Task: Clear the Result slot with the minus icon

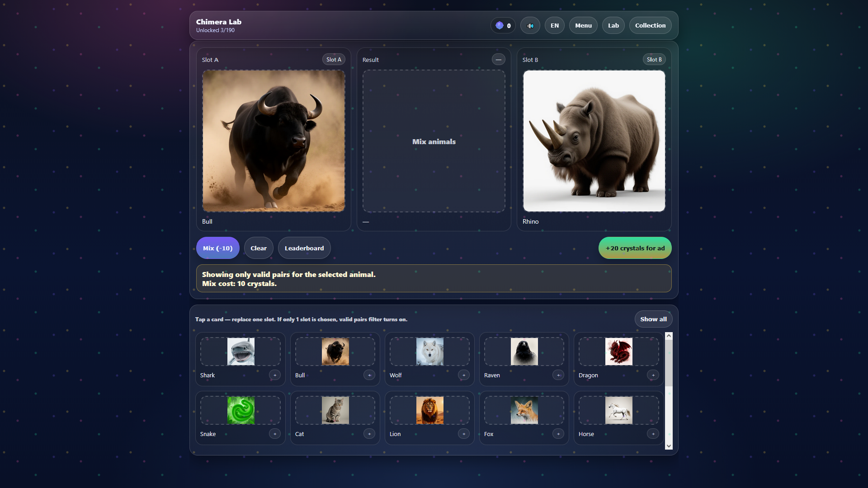Action: point(498,59)
